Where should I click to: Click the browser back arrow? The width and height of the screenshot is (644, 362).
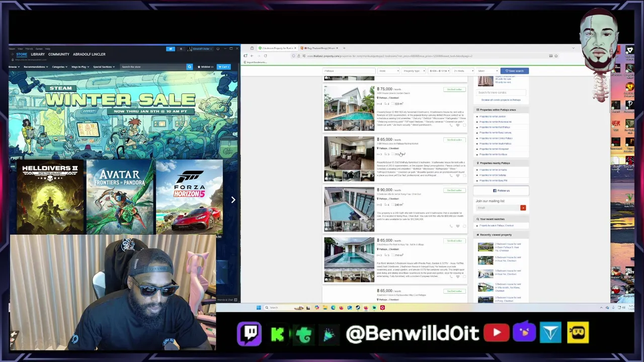pos(252,56)
